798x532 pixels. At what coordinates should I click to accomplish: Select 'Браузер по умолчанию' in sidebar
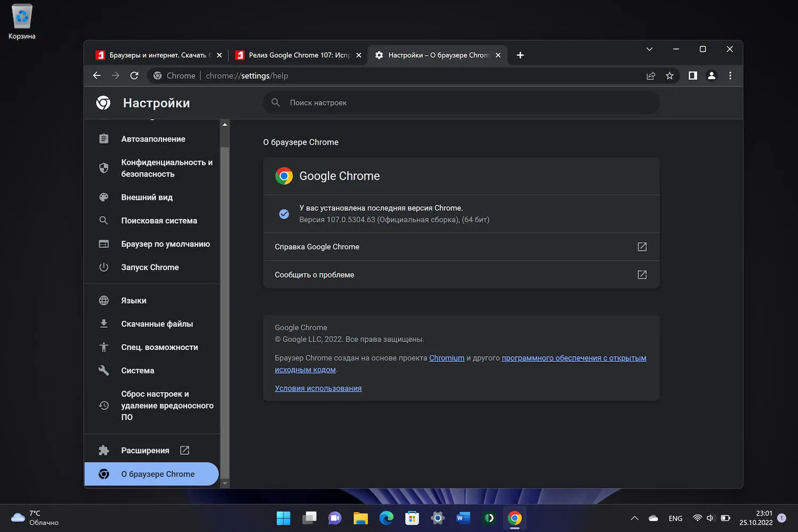pos(152,244)
